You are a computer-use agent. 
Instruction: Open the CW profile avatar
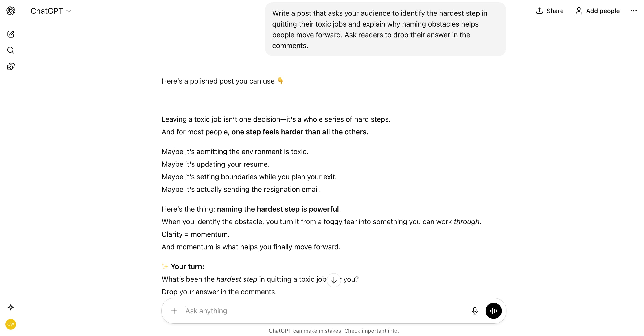(11, 324)
